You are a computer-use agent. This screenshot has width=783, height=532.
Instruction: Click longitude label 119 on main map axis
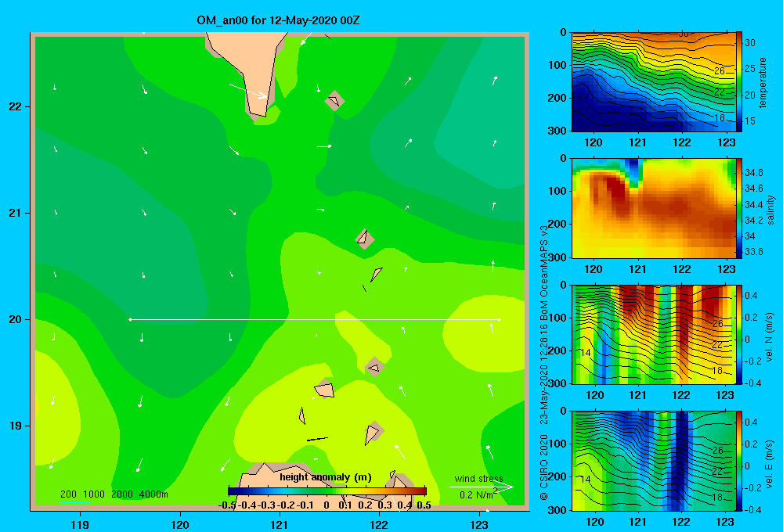coord(80,524)
